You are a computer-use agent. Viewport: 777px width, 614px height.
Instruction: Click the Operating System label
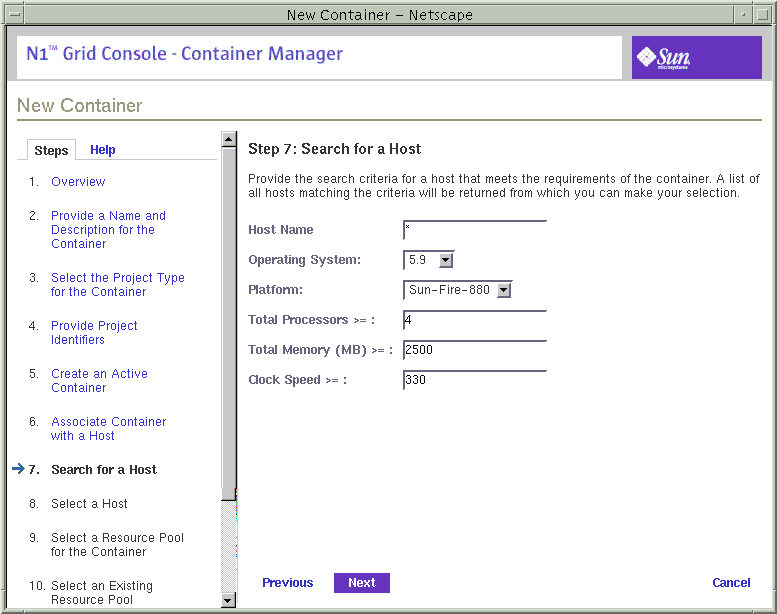click(x=304, y=260)
